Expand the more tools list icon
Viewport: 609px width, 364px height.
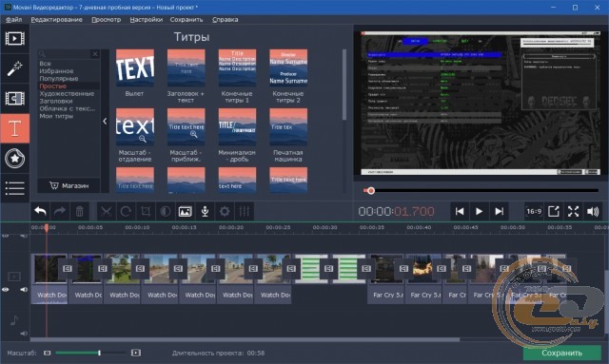tap(15, 188)
